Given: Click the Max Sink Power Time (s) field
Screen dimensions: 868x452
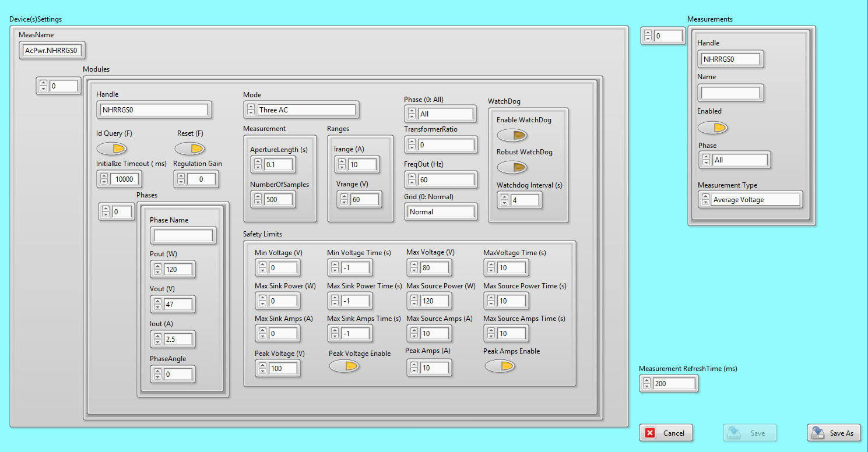Looking at the screenshot, I should point(355,301).
